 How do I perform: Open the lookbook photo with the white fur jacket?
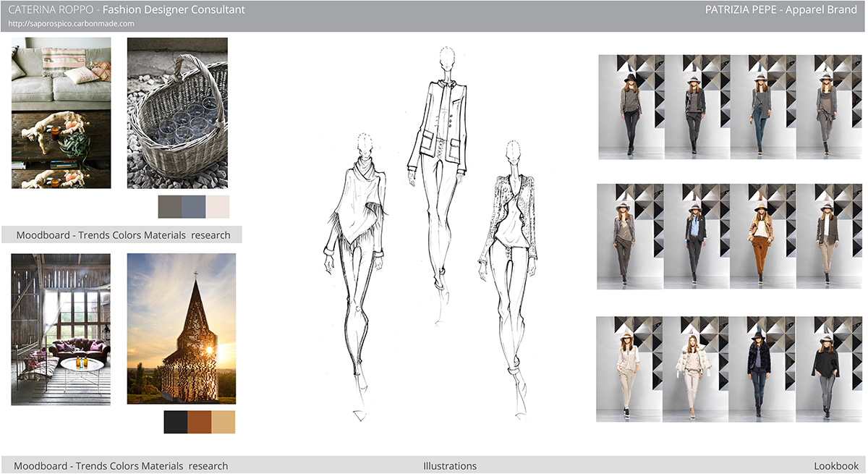click(696, 369)
